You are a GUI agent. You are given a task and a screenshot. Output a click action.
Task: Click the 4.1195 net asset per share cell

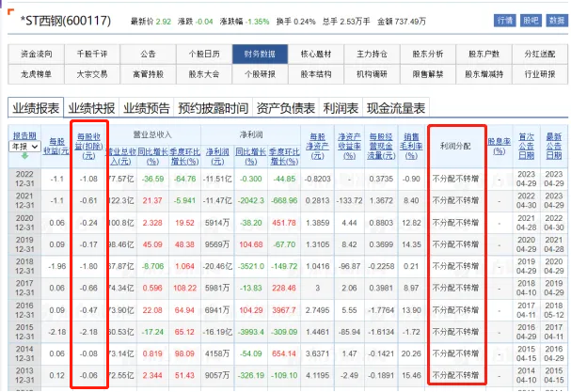pos(318,375)
